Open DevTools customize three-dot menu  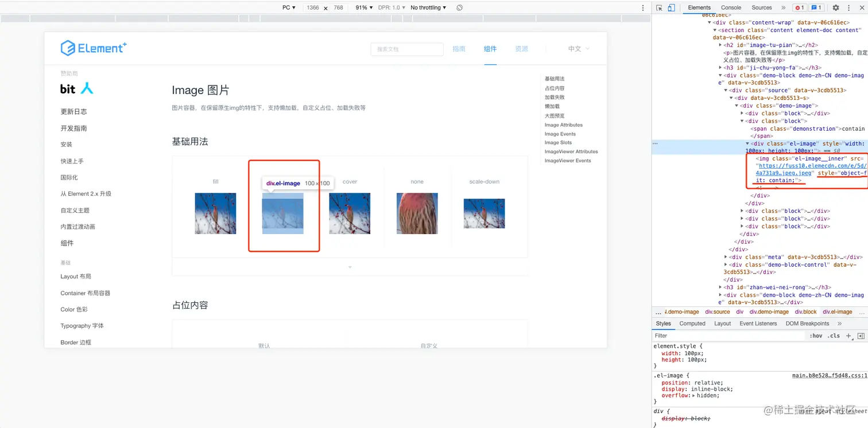848,7
